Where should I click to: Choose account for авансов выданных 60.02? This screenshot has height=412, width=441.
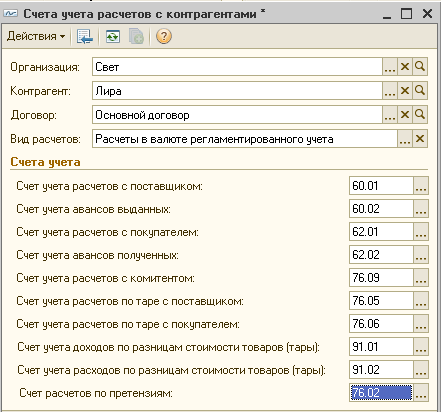coord(421,209)
